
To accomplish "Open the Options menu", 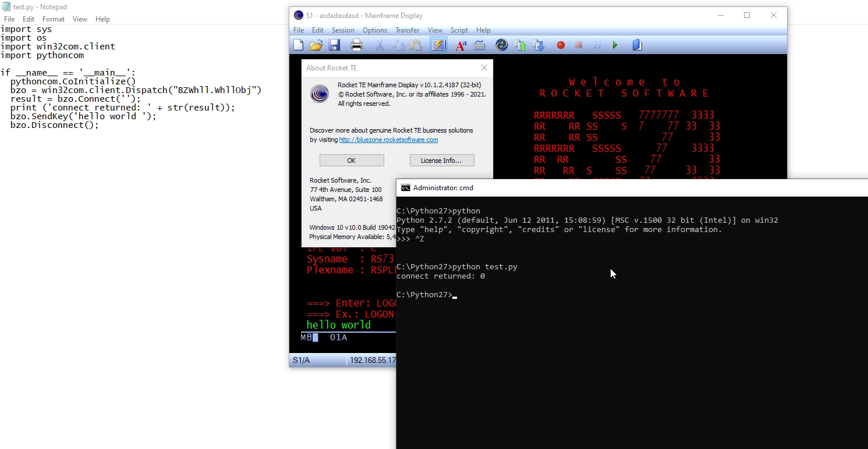I will tap(375, 30).
